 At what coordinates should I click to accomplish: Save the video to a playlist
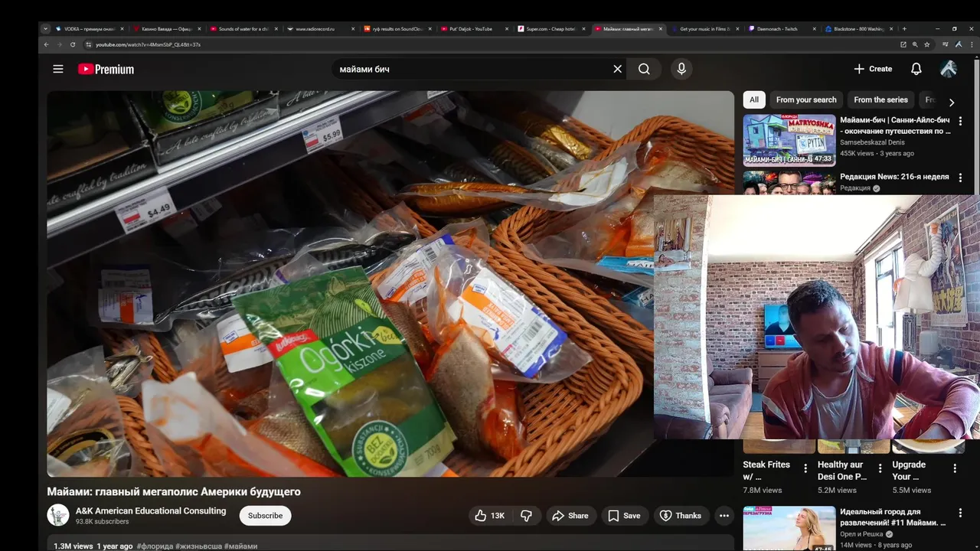[x=624, y=516]
